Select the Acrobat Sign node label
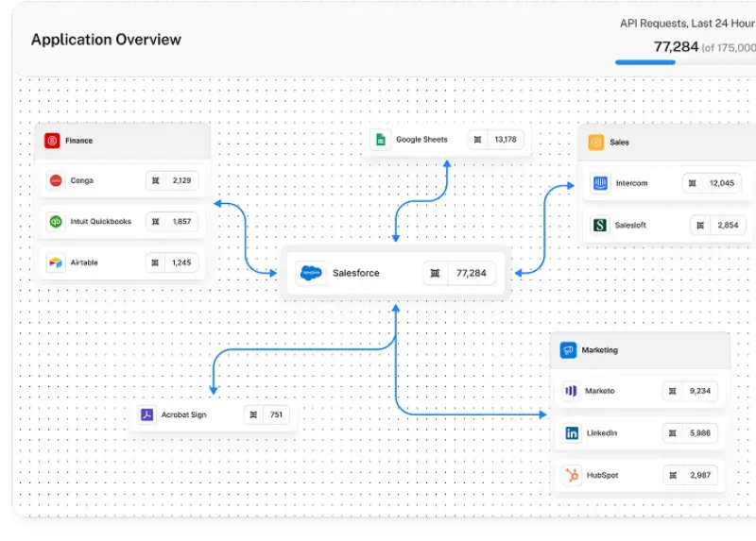The width and height of the screenshot is (756, 541). point(183,414)
